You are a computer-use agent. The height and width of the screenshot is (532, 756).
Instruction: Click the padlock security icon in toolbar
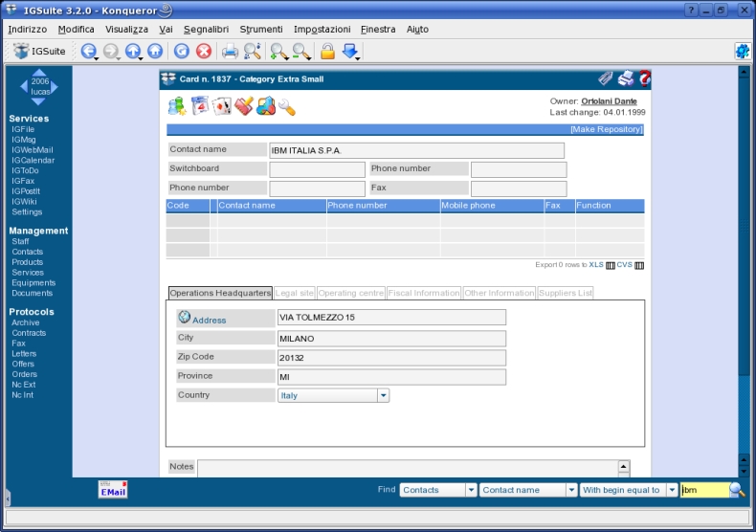327,51
